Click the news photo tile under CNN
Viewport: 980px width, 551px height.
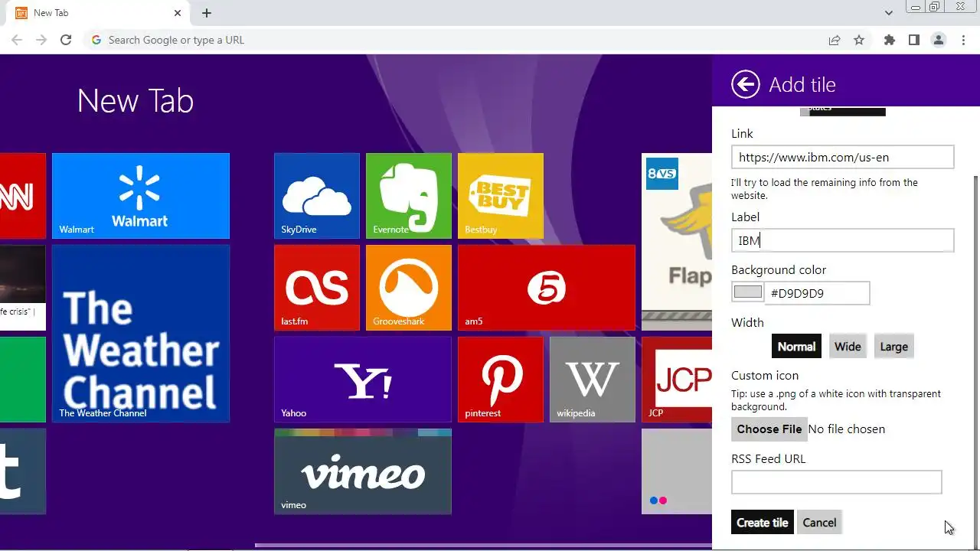[x=23, y=288]
